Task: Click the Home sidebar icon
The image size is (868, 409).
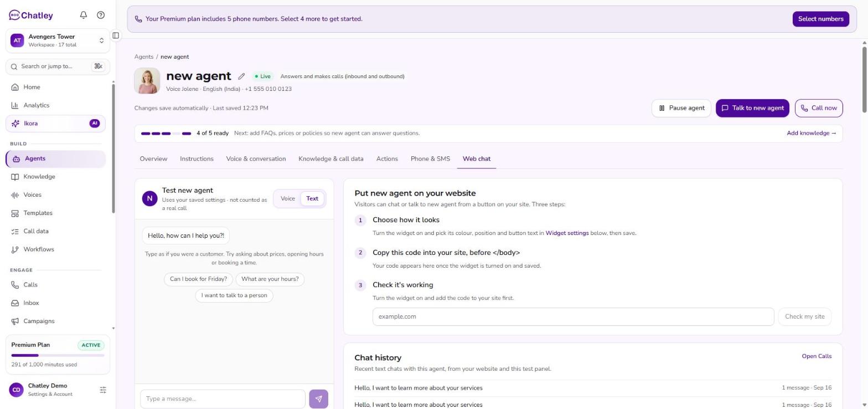Action: [14, 87]
